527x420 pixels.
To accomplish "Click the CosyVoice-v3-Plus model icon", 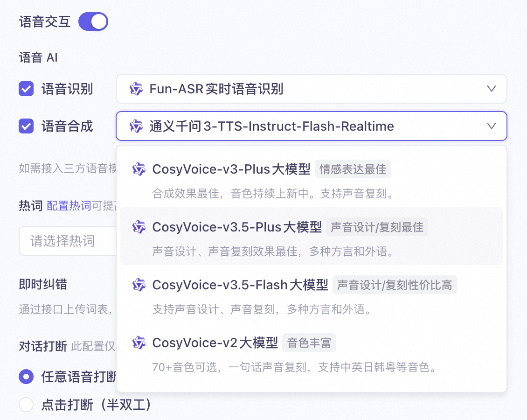I will coord(139,169).
